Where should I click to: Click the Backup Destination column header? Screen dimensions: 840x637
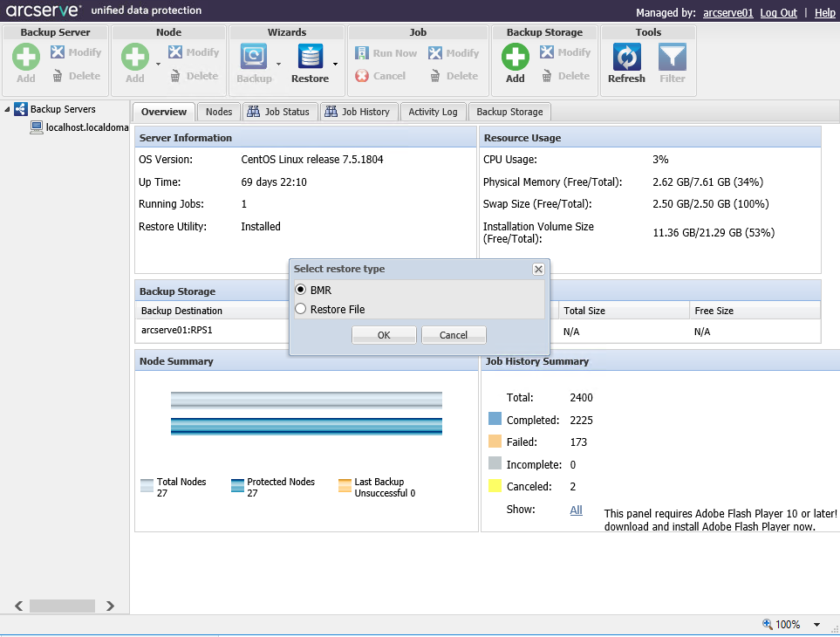point(213,311)
